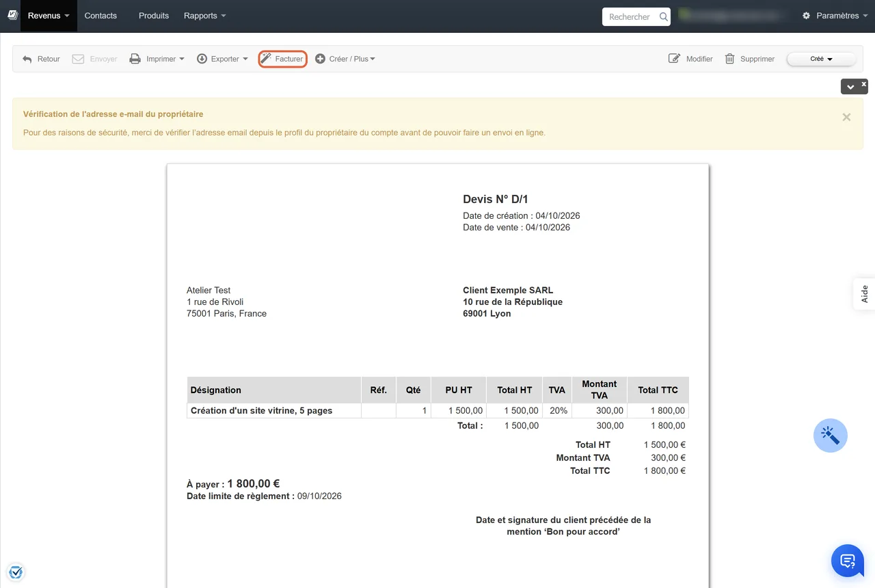The width and height of the screenshot is (875, 588).
Task: Open the chat help bubble
Action: pos(848,561)
